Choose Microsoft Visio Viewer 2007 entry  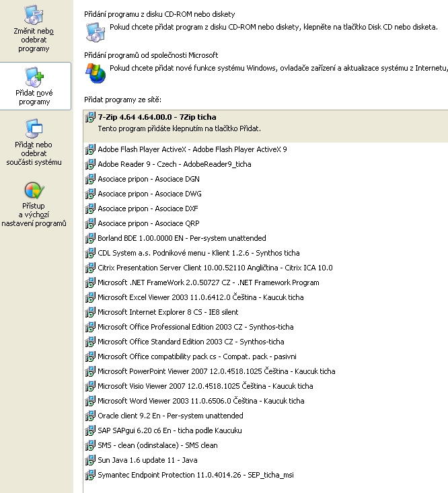(204, 386)
